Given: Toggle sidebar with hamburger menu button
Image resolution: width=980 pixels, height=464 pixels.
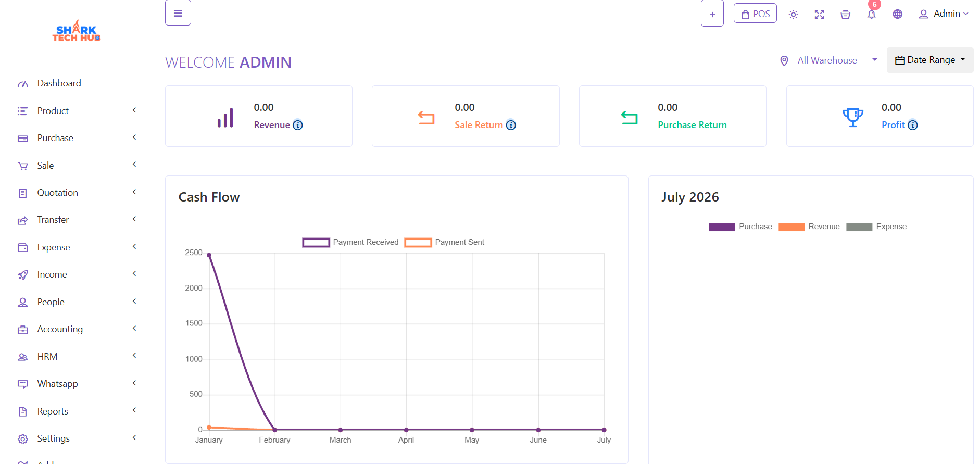Looking at the screenshot, I should [178, 13].
